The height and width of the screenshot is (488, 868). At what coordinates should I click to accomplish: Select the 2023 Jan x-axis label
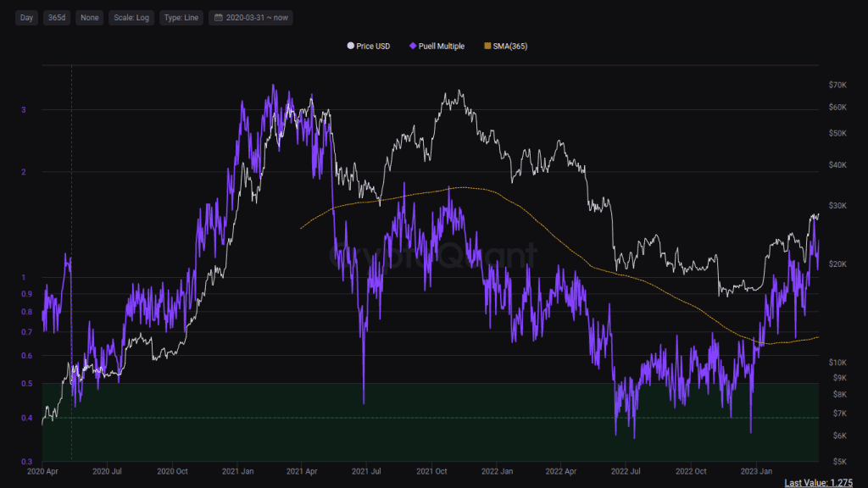click(755, 470)
